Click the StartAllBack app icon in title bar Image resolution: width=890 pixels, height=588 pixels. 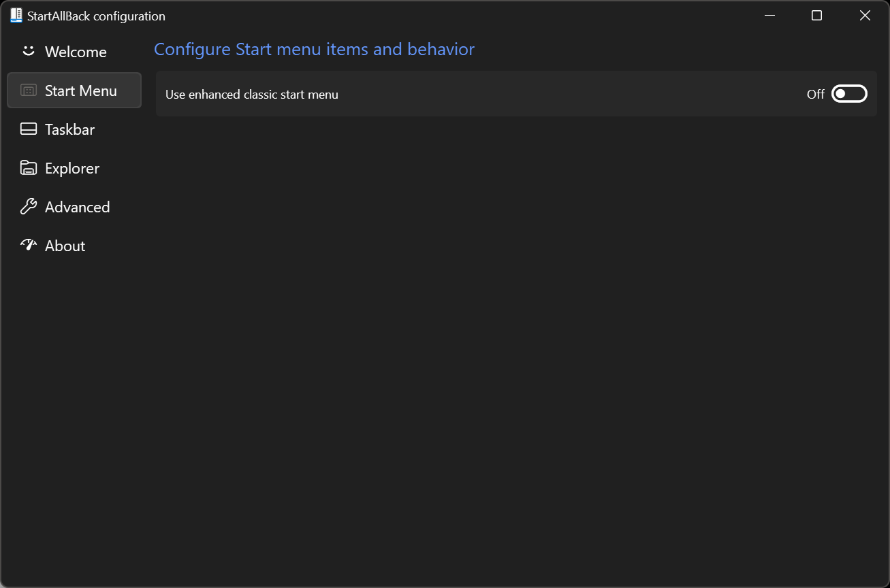point(16,16)
